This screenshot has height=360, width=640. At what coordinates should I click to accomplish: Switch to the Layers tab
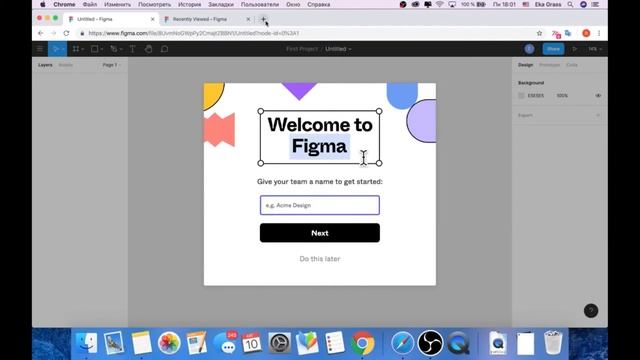(x=45, y=65)
